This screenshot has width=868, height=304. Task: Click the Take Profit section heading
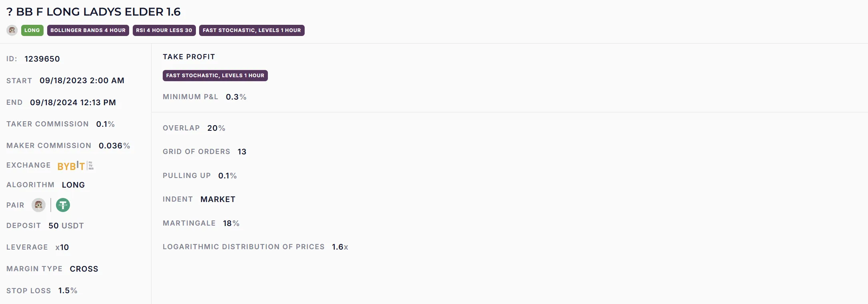tap(189, 57)
